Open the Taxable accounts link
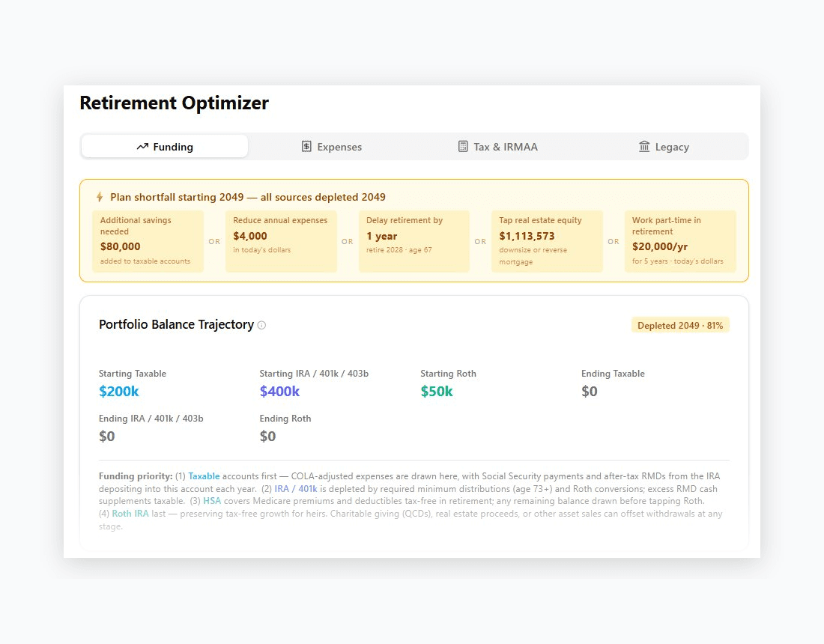Image resolution: width=824 pixels, height=644 pixels. [202, 476]
